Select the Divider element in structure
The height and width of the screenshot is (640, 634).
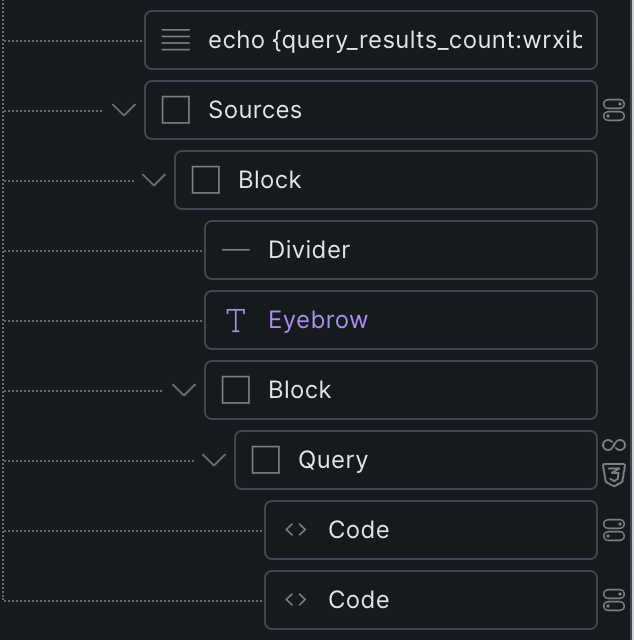coord(401,250)
